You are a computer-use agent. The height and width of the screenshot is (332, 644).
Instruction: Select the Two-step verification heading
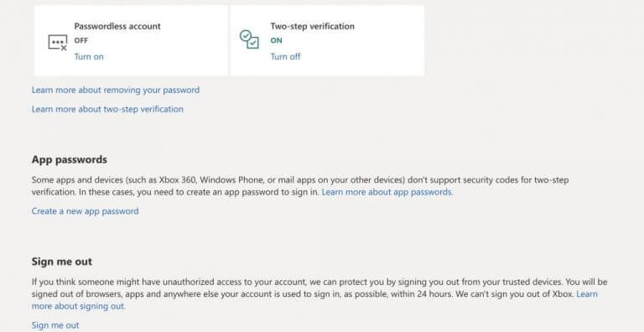click(312, 26)
